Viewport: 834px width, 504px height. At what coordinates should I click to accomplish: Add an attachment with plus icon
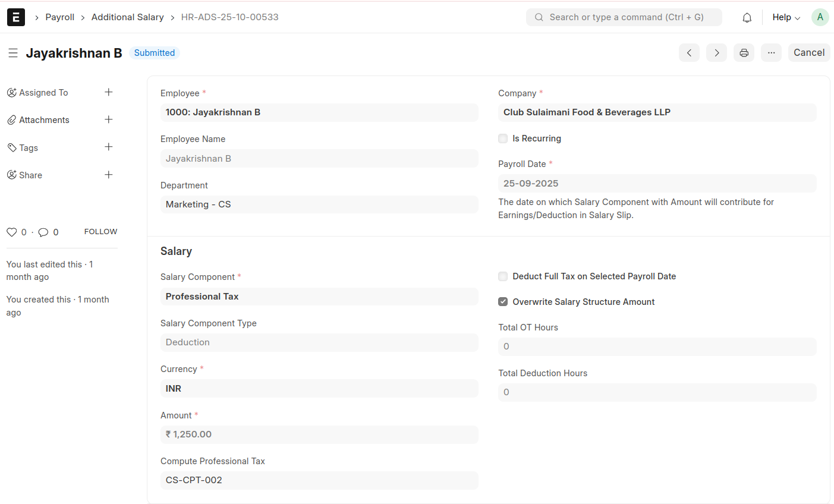109,119
